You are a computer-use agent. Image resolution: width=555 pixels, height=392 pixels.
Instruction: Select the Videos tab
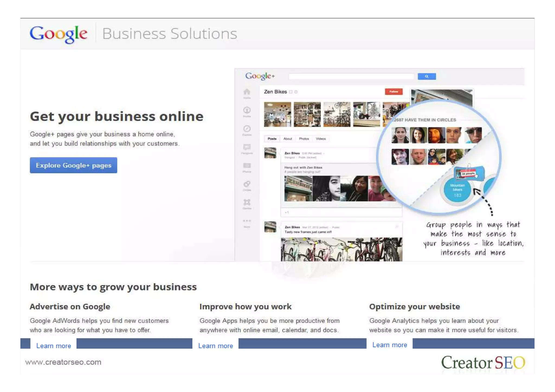tap(321, 139)
